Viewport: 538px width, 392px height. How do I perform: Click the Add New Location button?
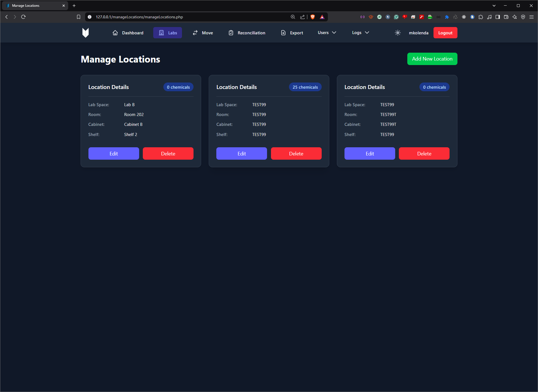(432, 59)
